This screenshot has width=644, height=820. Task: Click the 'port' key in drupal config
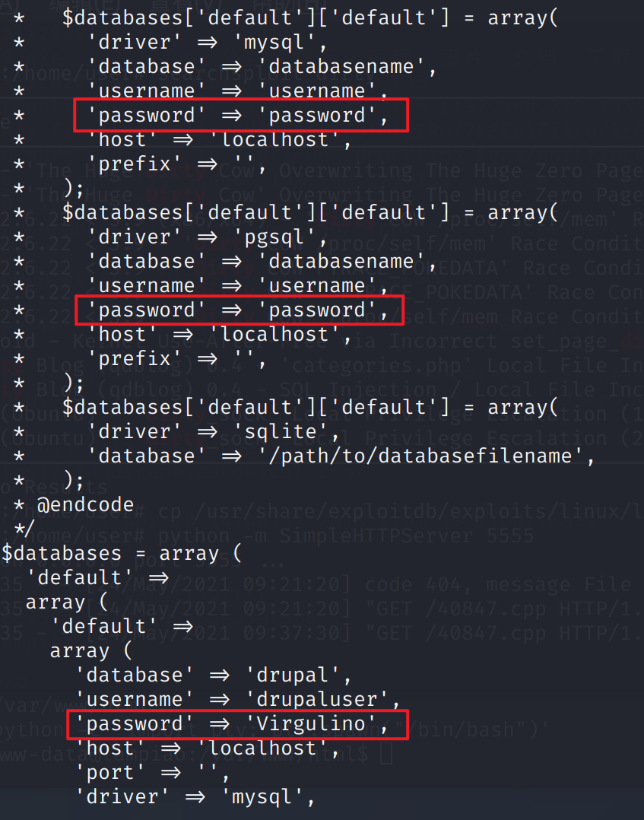[106, 772]
